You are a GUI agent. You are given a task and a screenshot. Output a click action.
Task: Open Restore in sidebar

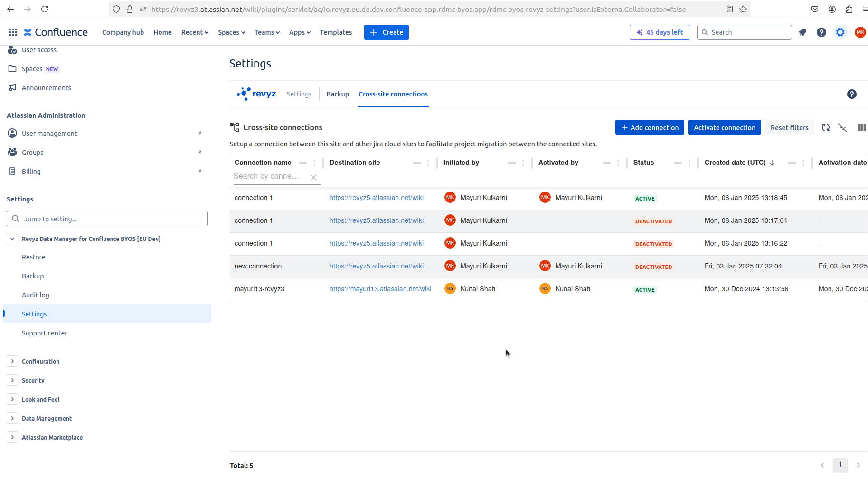pyautogui.click(x=34, y=257)
